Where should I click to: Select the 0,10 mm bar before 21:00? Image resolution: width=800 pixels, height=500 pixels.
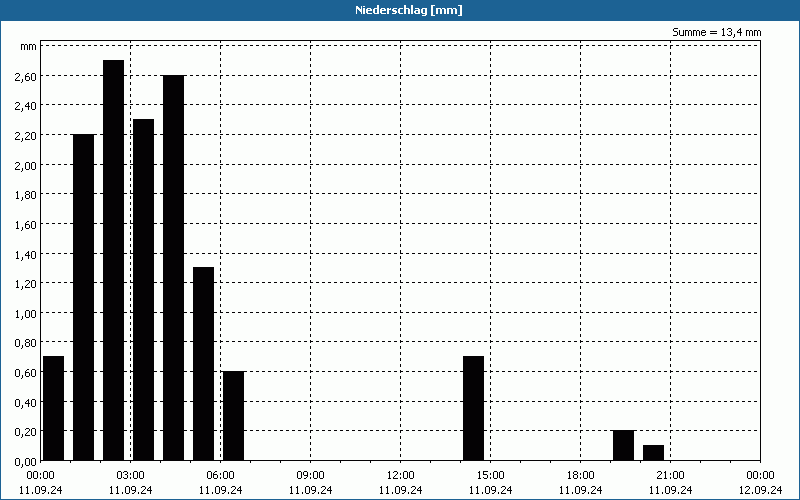[654, 453]
